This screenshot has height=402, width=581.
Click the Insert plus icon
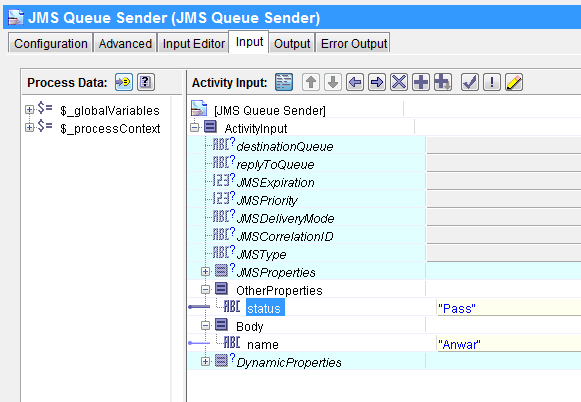tap(421, 82)
